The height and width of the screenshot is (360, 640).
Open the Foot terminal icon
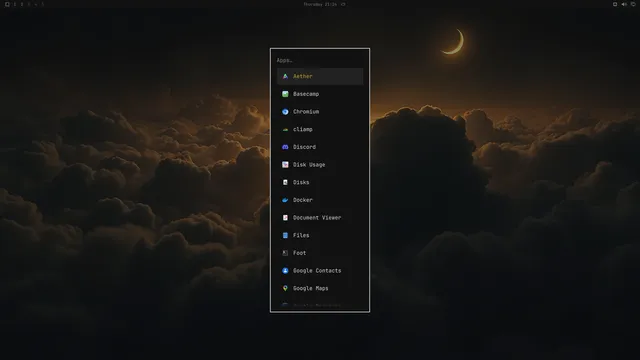coord(285,253)
